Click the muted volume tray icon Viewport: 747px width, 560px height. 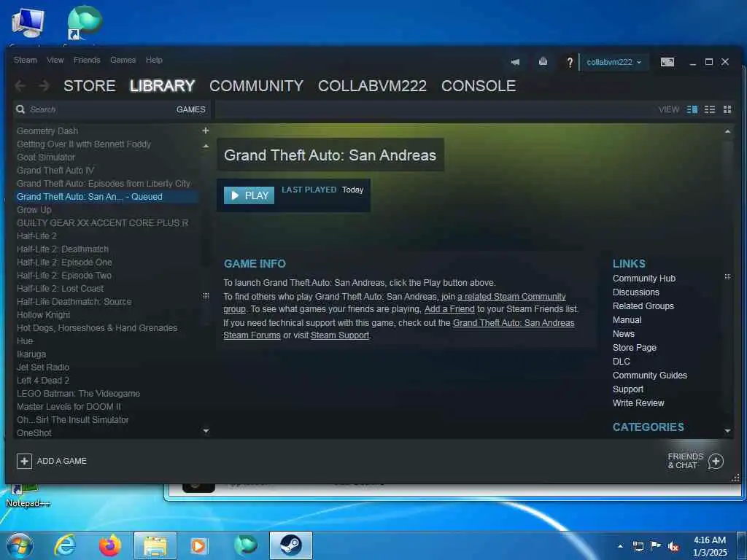(x=673, y=547)
